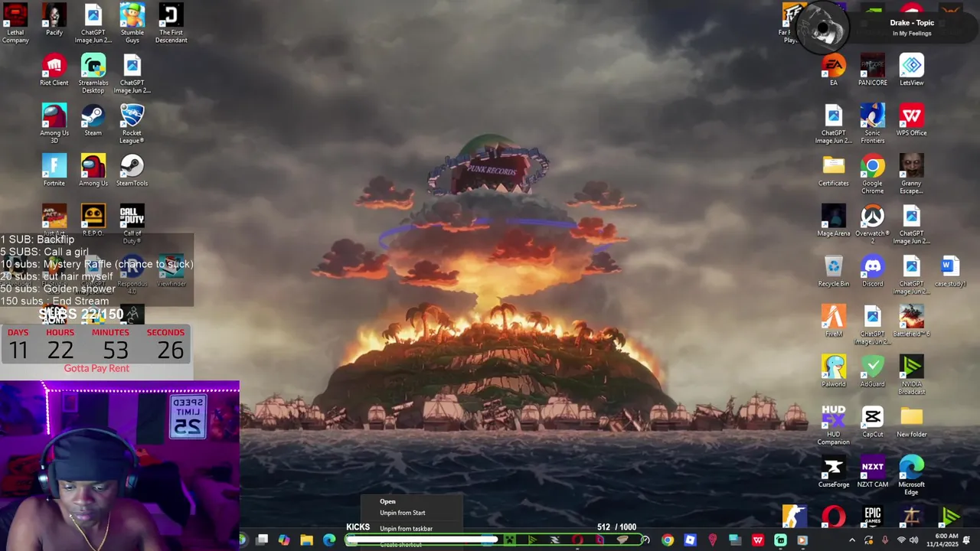Launch Stumble Guys from the desktop

tap(132, 23)
